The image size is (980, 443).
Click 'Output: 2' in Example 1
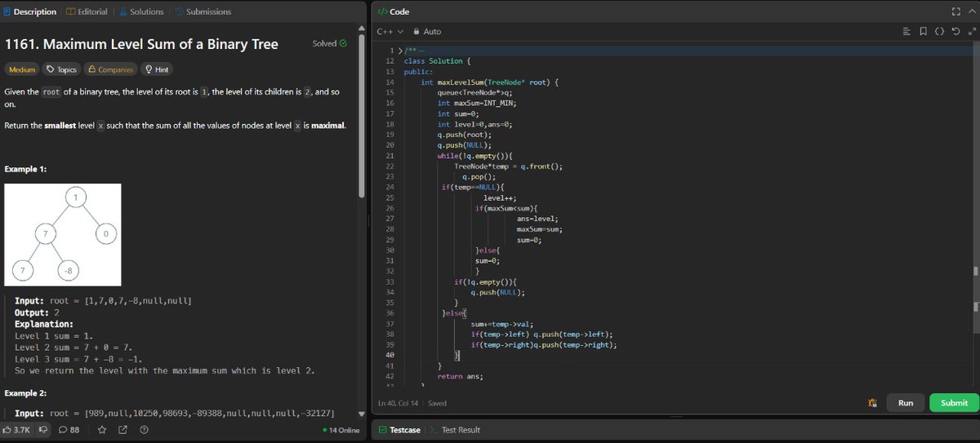coord(37,312)
